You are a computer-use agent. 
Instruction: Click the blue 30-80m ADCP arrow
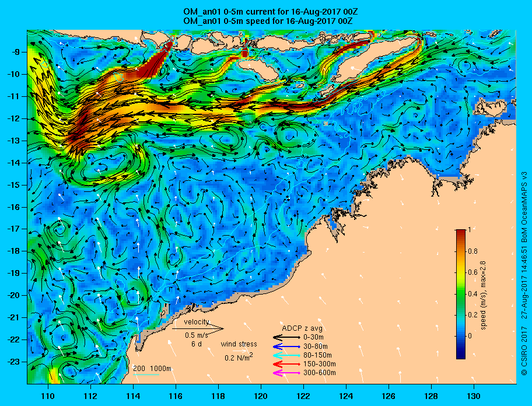click(x=286, y=346)
